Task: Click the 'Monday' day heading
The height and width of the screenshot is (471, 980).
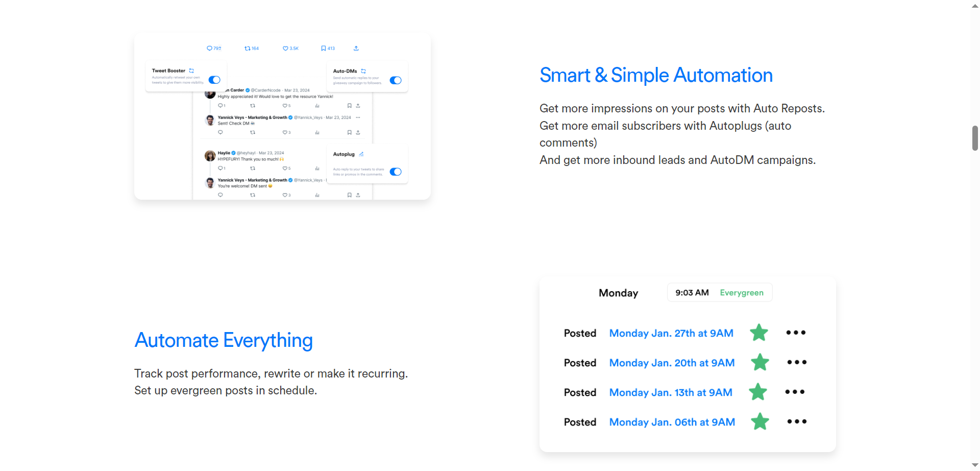Action: 619,293
